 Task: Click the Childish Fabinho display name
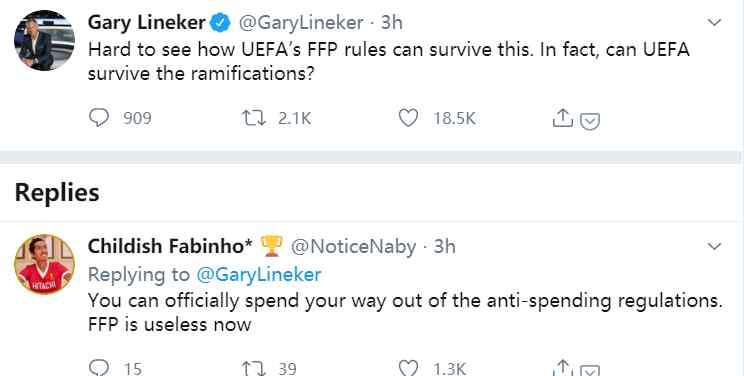(170, 246)
